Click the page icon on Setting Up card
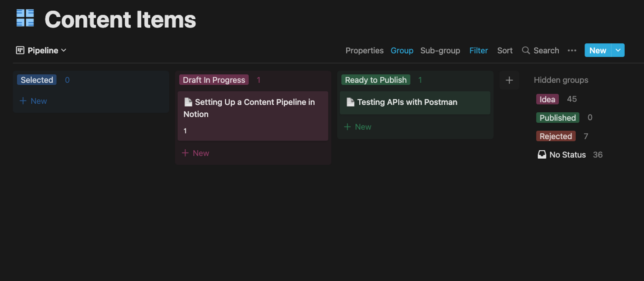Viewport: 644px width, 281px height. point(188,102)
